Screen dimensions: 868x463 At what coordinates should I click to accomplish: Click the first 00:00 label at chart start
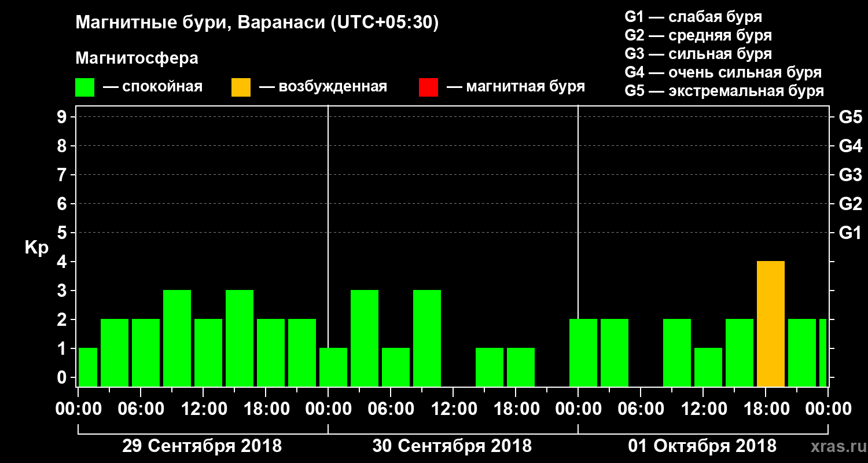(79, 409)
